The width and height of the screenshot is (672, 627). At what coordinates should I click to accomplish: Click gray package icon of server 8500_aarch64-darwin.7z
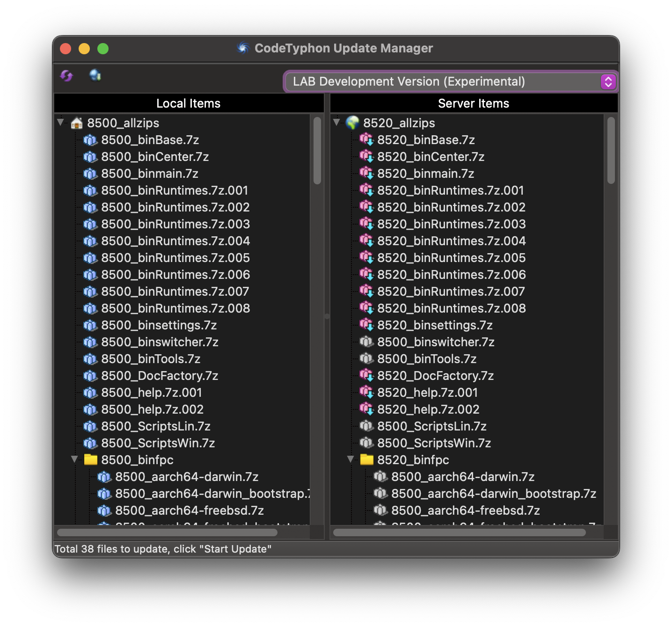point(380,477)
